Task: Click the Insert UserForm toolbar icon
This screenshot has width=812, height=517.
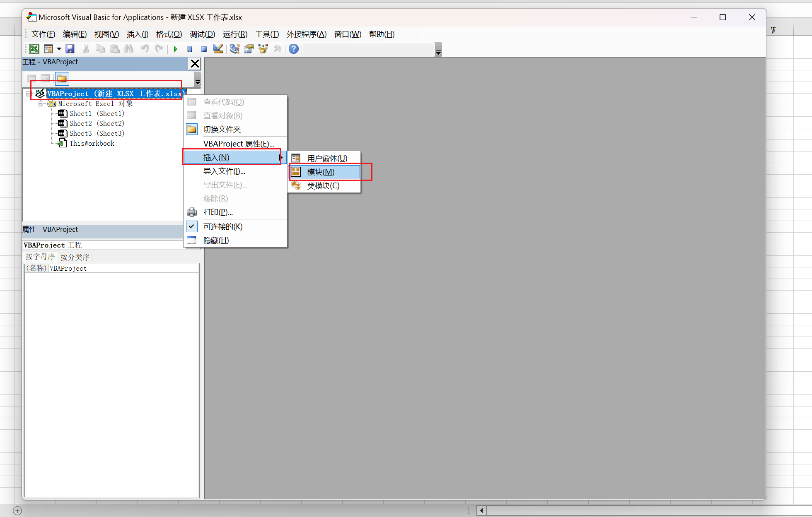Action: pyautogui.click(x=48, y=49)
